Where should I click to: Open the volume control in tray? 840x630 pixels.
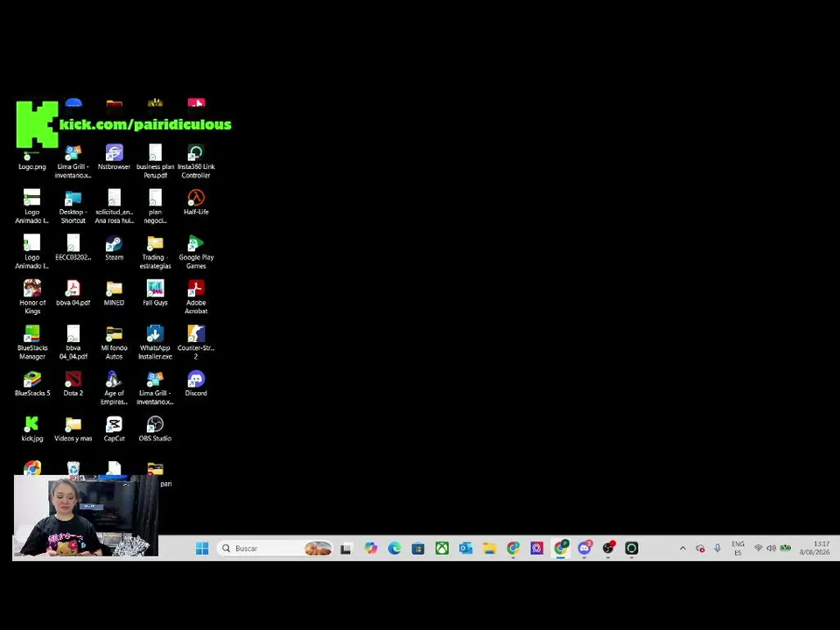click(772, 548)
